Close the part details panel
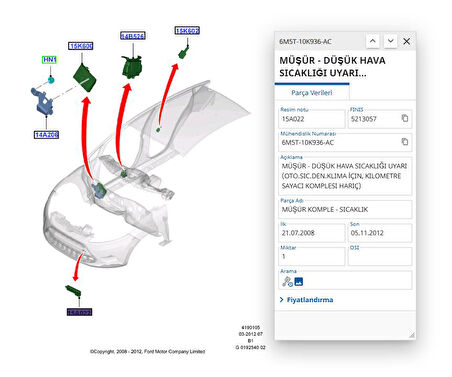This screenshot has height=377, width=452. point(407,41)
